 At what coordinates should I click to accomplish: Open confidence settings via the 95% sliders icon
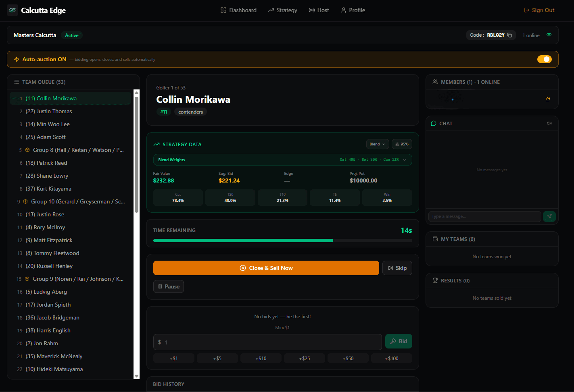[402, 144]
